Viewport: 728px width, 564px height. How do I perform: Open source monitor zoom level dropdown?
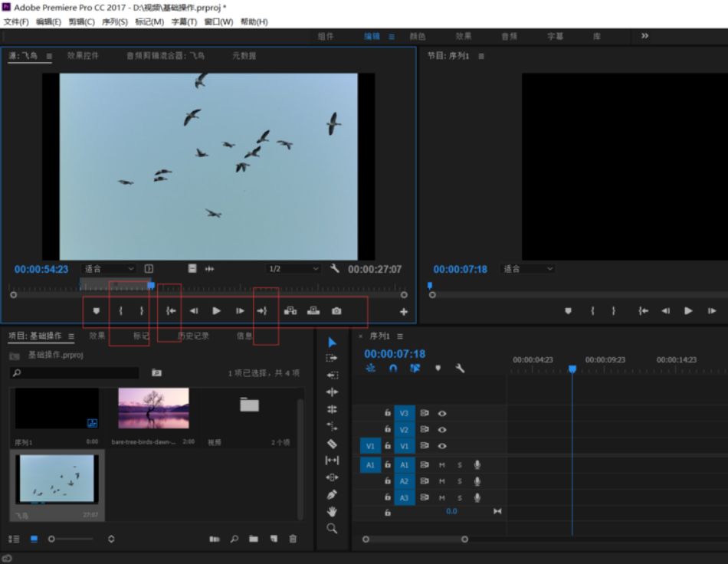[x=109, y=269]
